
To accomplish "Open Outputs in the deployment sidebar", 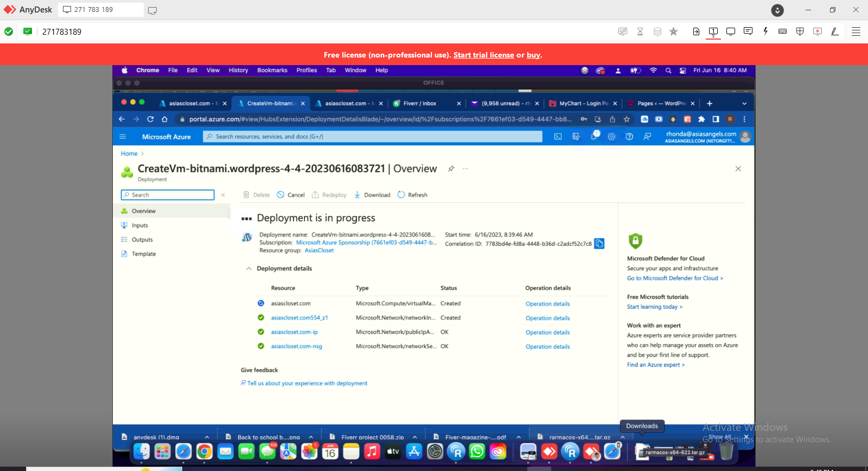I will point(142,239).
